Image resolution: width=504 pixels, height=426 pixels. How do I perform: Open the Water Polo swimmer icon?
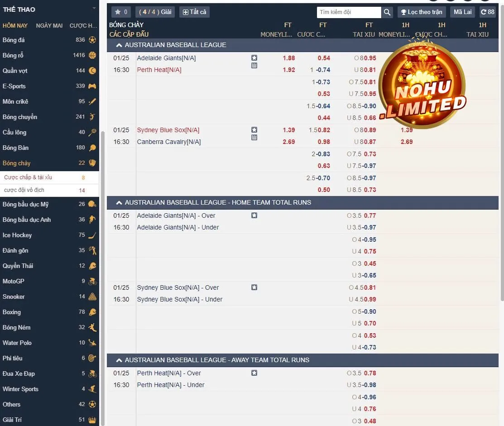pos(92,343)
